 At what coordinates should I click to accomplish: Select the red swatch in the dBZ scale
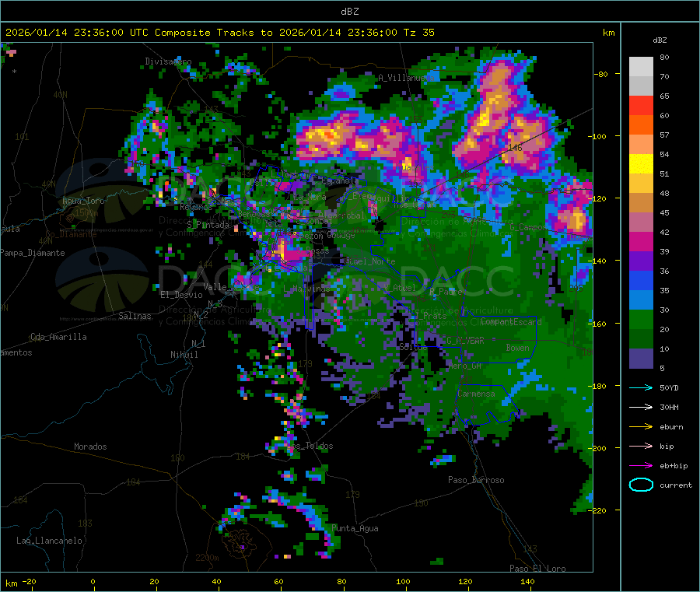(x=641, y=105)
